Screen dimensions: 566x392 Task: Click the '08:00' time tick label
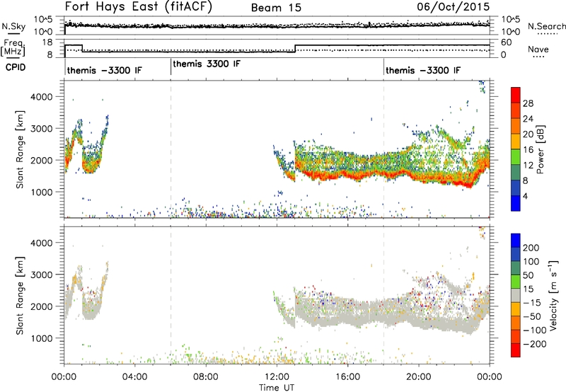[206, 377]
